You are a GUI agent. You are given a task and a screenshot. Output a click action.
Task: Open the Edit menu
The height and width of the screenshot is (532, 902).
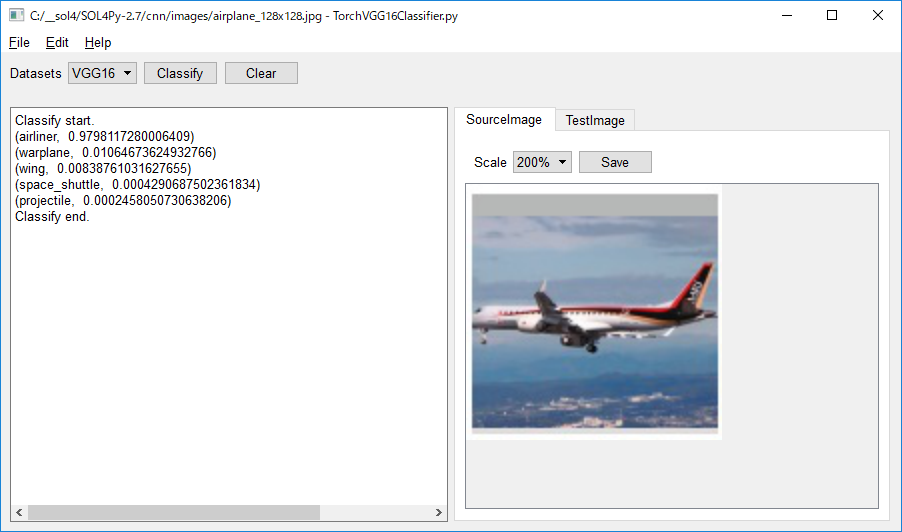tap(57, 43)
